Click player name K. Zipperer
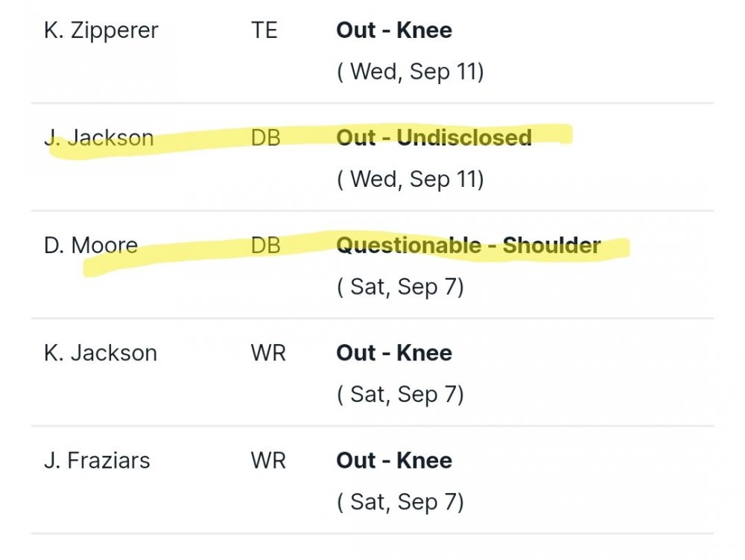The height and width of the screenshot is (560, 745). tap(101, 31)
